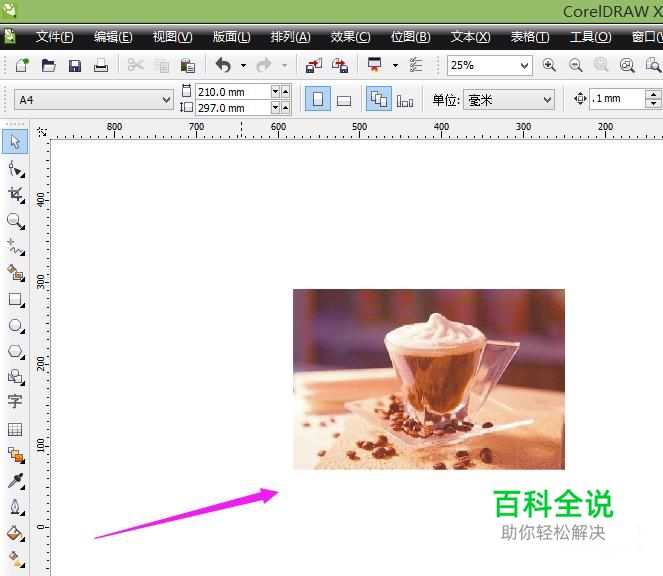Open the 文件(F) menu
663x576 pixels.
55,37
